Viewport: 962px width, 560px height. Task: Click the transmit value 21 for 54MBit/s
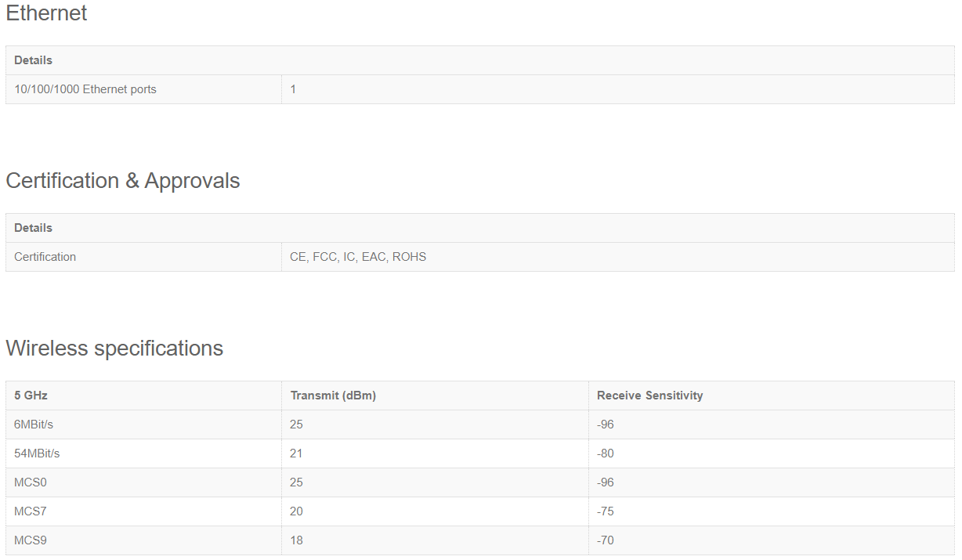[x=296, y=453]
